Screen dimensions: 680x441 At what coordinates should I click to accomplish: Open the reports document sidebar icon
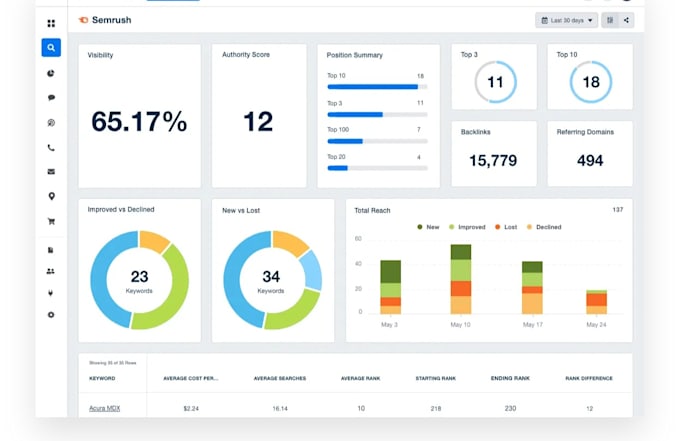coord(51,250)
